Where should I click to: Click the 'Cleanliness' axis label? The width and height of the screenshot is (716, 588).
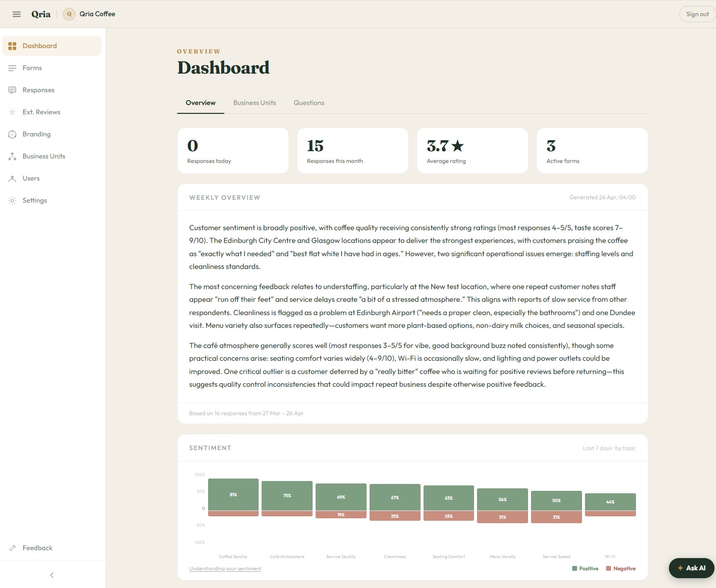pyautogui.click(x=395, y=557)
